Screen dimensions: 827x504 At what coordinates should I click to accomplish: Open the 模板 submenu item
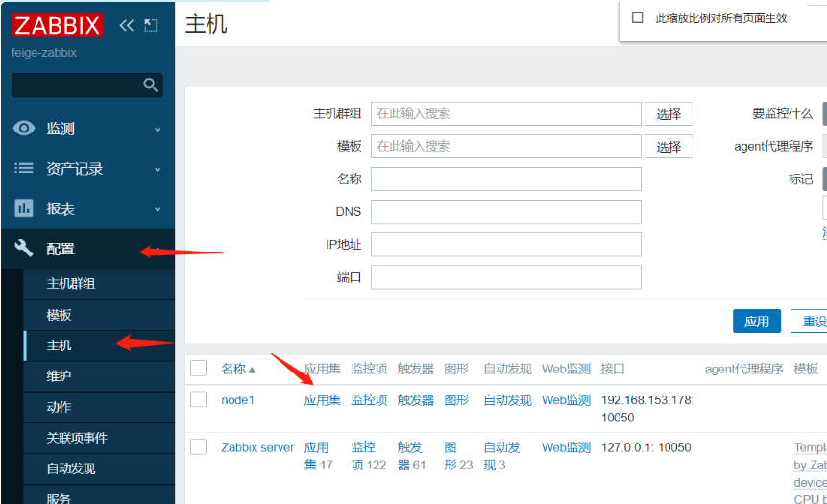tap(60, 315)
